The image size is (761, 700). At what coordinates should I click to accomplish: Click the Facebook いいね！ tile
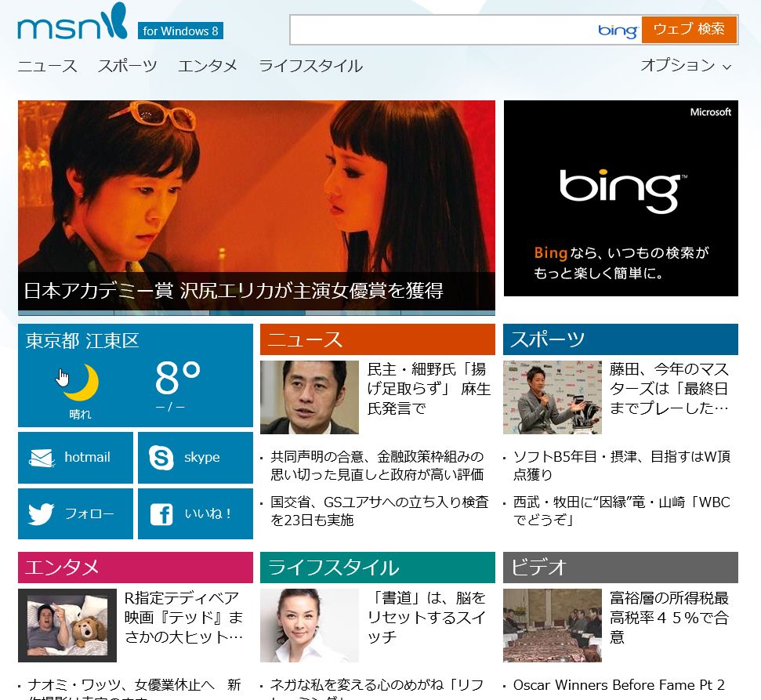[x=195, y=513]
